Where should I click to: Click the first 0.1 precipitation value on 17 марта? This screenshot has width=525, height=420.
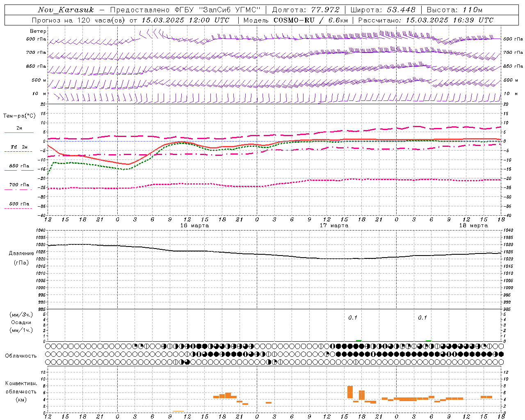pos(353,317)
